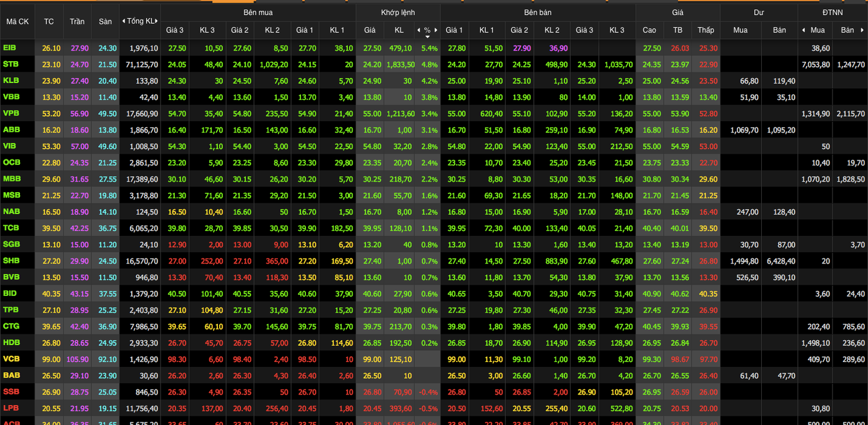The image size is (868, 425).
Task: Click right arrow next to % column
Action: coord(436,30)
